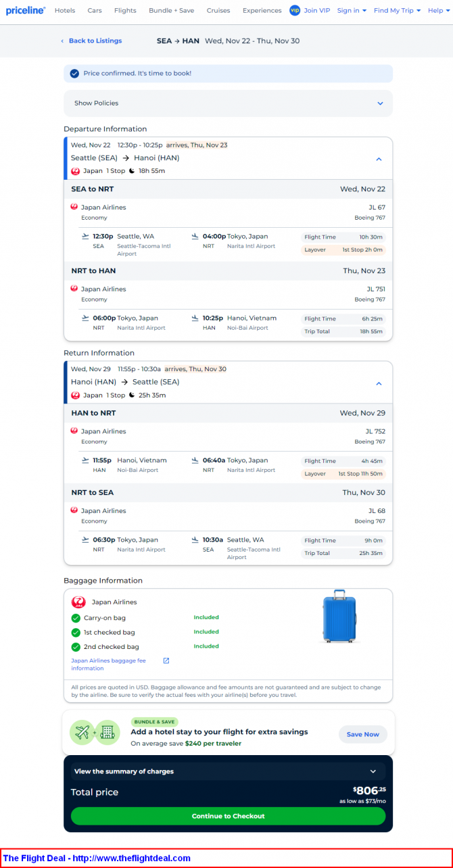Click the 'arrives, Thu, Nov 23' highlight
The image size is (453, 868).
click(197, 145)
